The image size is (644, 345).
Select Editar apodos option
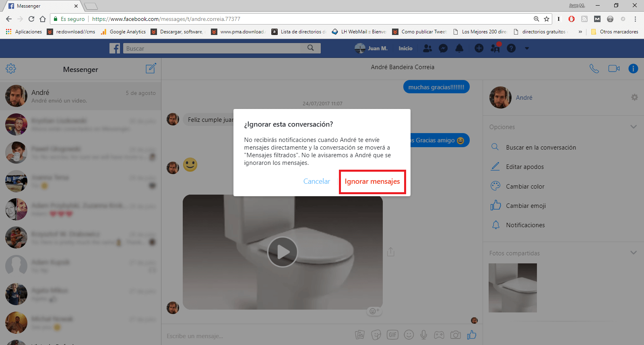click(524, 167)
